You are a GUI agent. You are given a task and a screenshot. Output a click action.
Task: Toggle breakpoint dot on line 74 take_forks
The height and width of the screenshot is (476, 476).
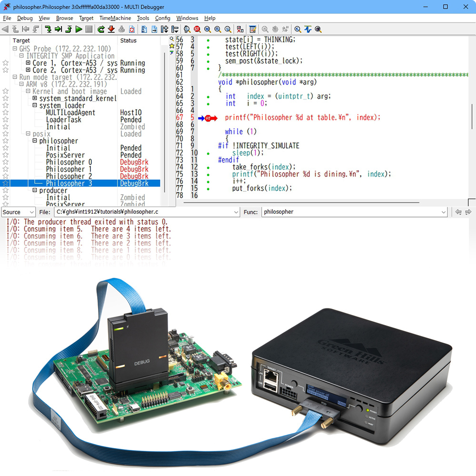point(208,168)
